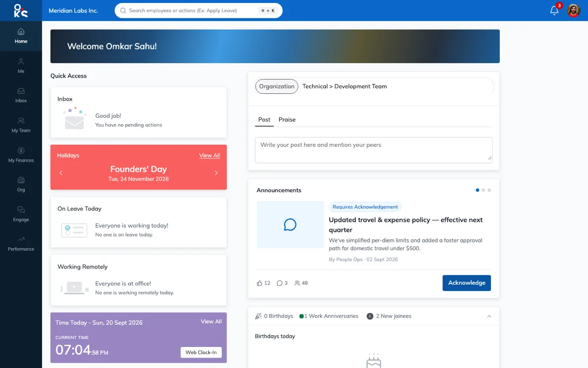
Task: Click the 07:04 current time display
Action: [x=73, y=350]
